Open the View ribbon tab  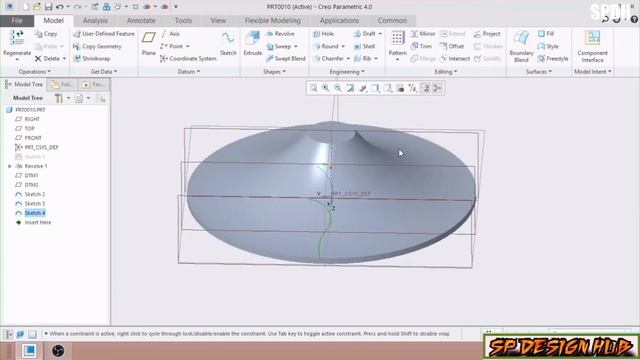tap(218, 20)
